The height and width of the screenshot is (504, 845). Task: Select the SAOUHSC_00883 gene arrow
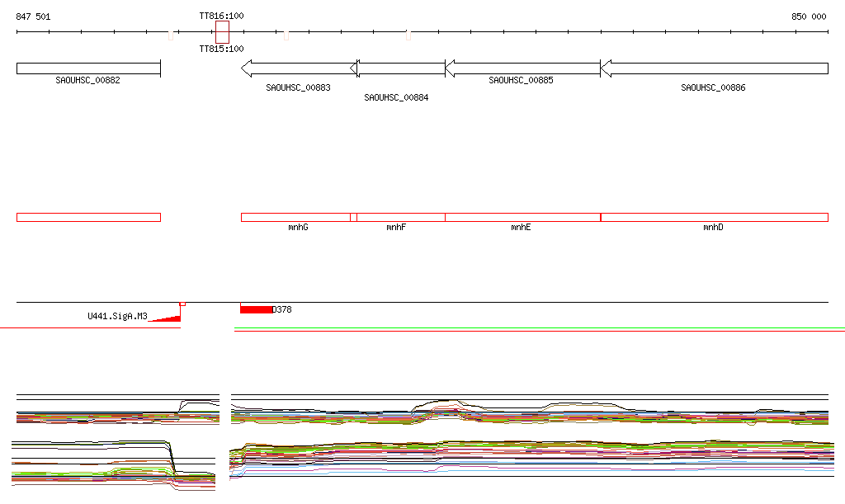[x=299, y=68]
